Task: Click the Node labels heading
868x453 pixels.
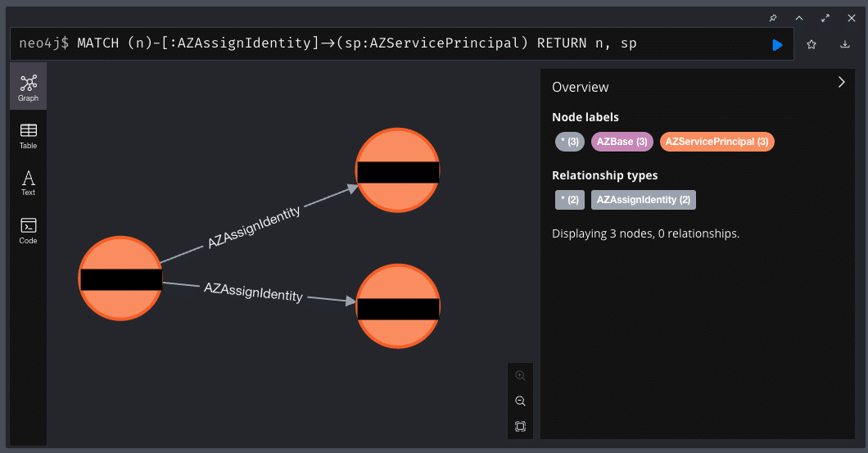Action: pyautogui.click(x=585, y=117)
